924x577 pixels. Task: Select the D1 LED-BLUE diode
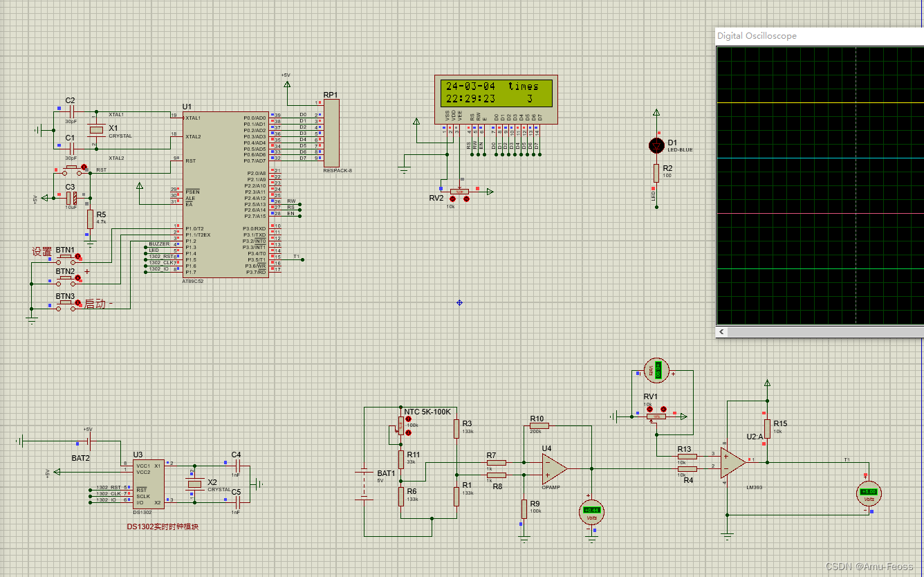click(656, 145)
